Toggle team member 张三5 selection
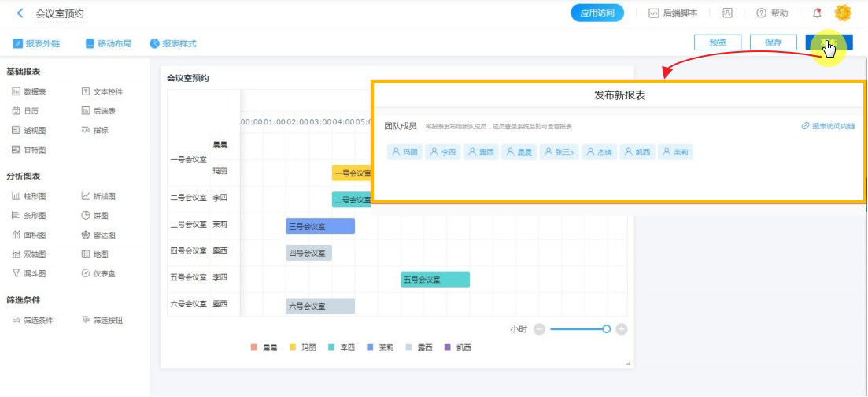 [x=559, y=152]
